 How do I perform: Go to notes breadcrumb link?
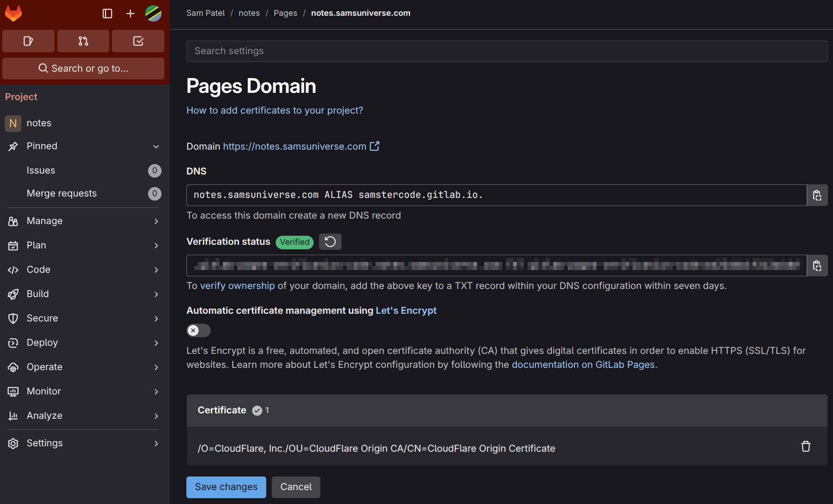click(249, 13)
